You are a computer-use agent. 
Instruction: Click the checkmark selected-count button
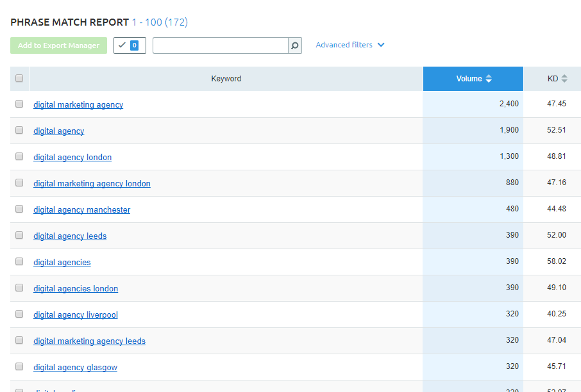pos(130,45)
